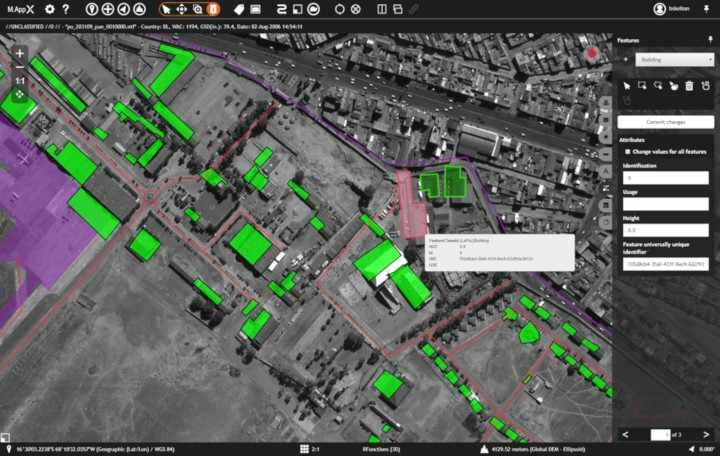This screenshot has width=720, height=456.
Task: Pin the Features panel
Action: pos(709,40)
